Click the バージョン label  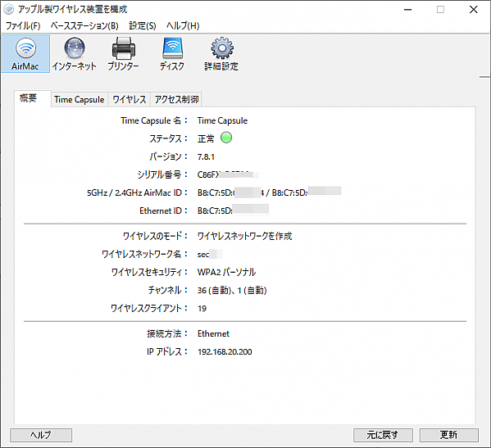pos(169,156)
